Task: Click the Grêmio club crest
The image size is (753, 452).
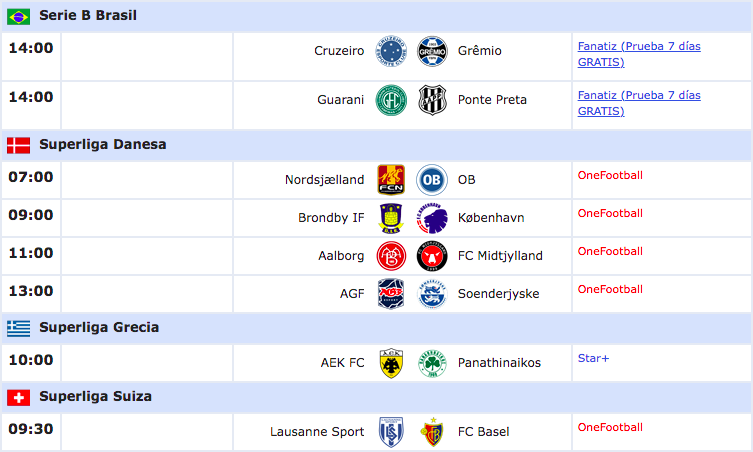Action: [x=432, y=51]
